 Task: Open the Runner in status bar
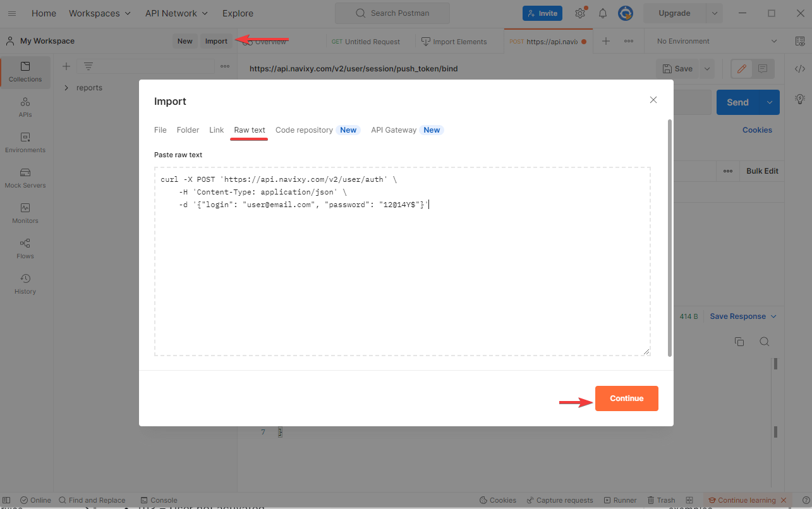621,500
